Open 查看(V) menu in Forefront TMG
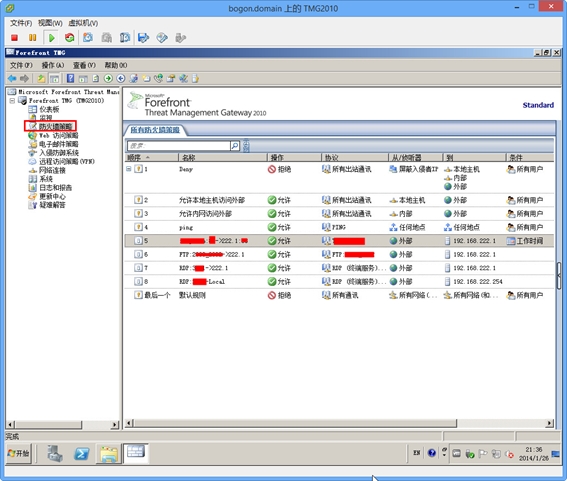Image resolution: width=567 pixels, height=481 pixels. point(84,65)
